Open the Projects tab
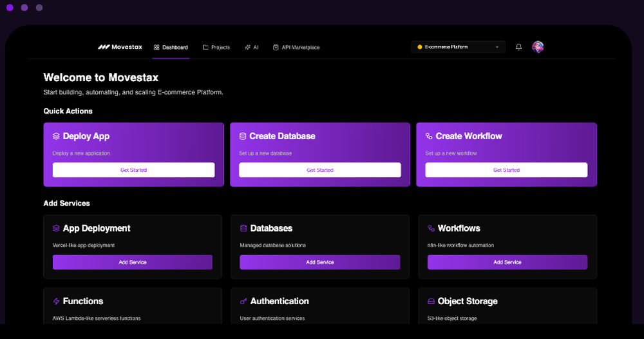Image resolution: width=644 pixels, height=339 pixels. [216, 48]
